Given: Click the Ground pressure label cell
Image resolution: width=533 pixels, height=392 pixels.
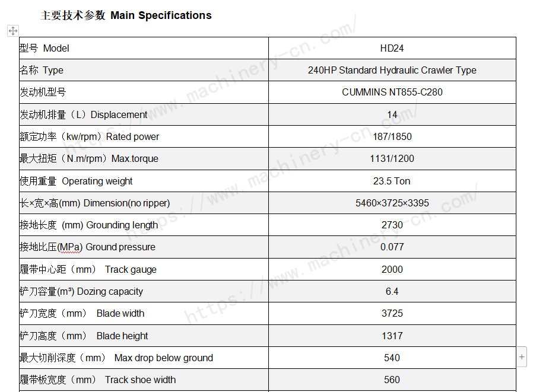Looking at the screenshot, I should [x=144, y=247].
